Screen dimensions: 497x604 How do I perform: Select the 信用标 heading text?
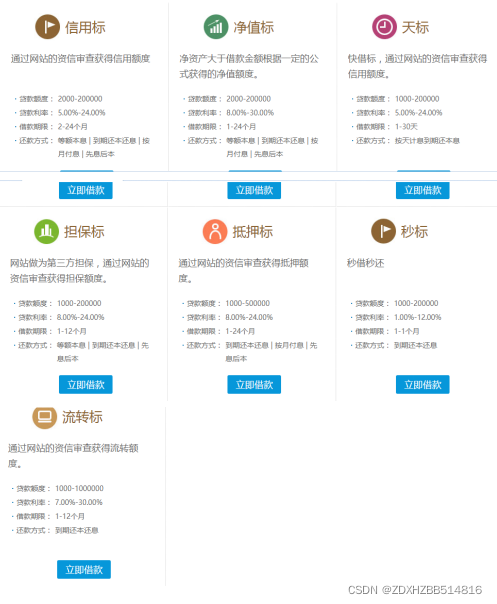coord(85,27)
